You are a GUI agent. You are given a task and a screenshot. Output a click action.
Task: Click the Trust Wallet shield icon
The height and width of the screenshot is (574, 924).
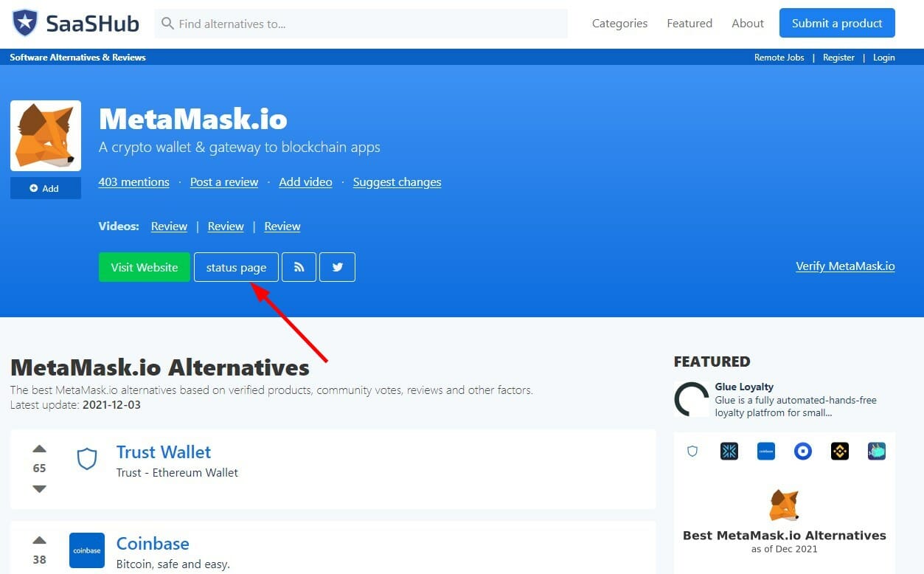tap(87, 460)
